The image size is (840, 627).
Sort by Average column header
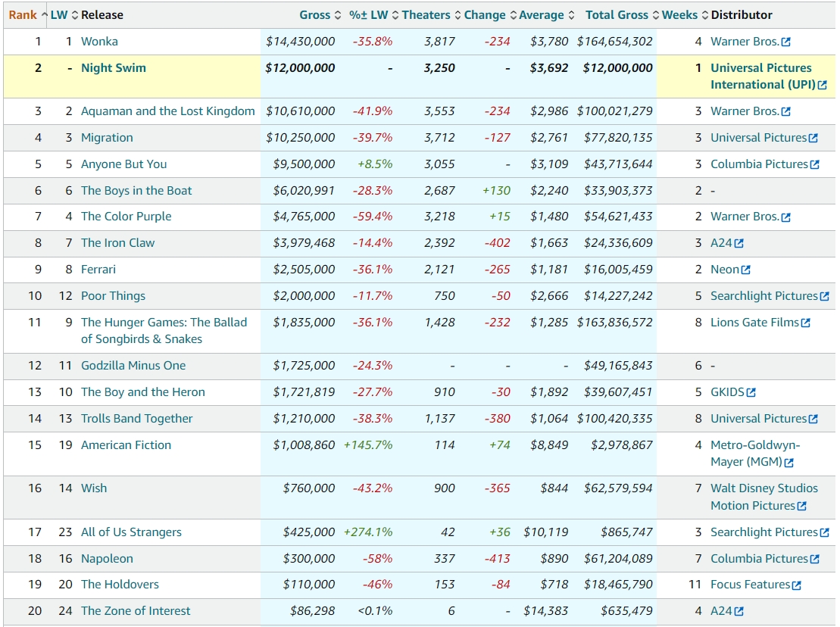click(x=546, y=15)
